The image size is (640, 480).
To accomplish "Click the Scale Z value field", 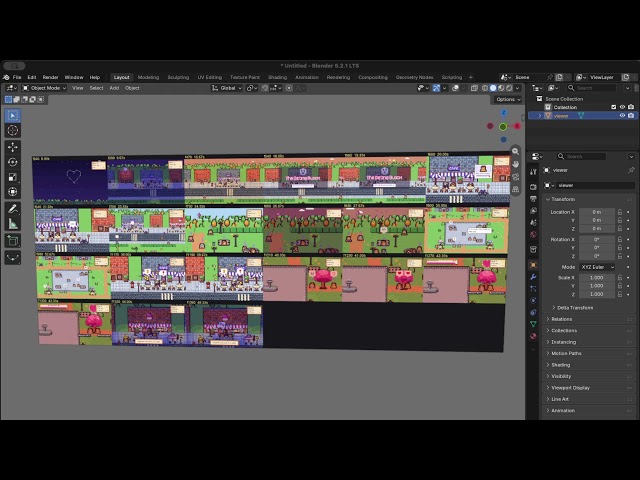I will 597,294.
